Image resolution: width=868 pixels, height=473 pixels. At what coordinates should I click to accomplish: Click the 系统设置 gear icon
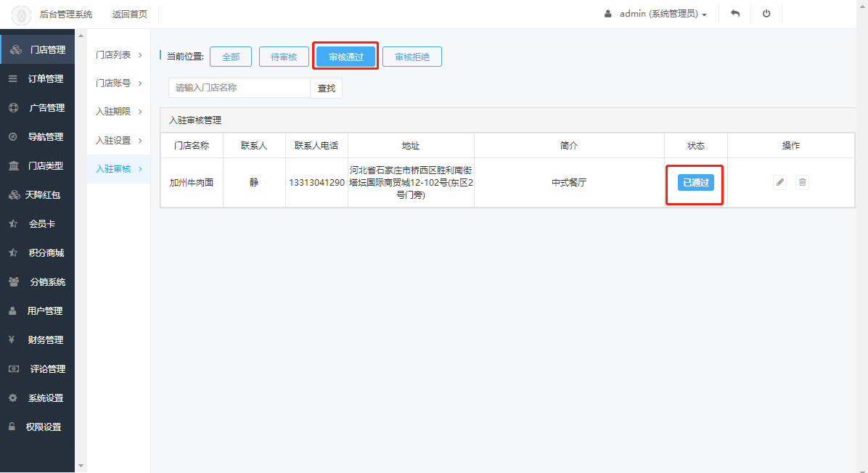13,398
